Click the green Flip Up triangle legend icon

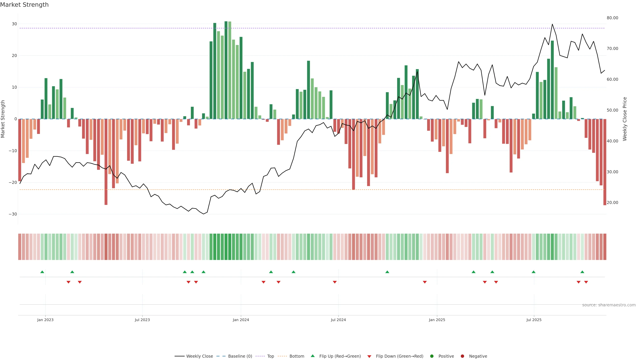[312, 356]
